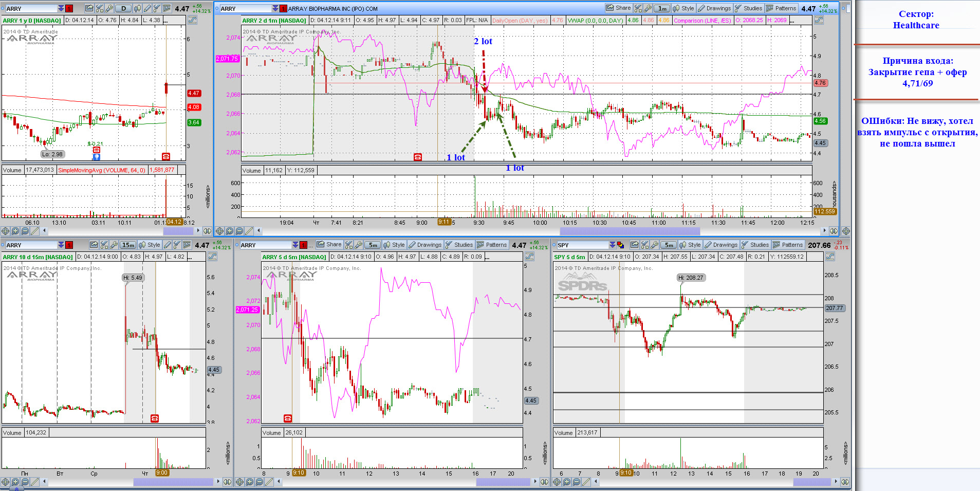Click Patterns button on ARRY 5m chart
This screenshot has width=980, height=491.
(x=492, y=245)
